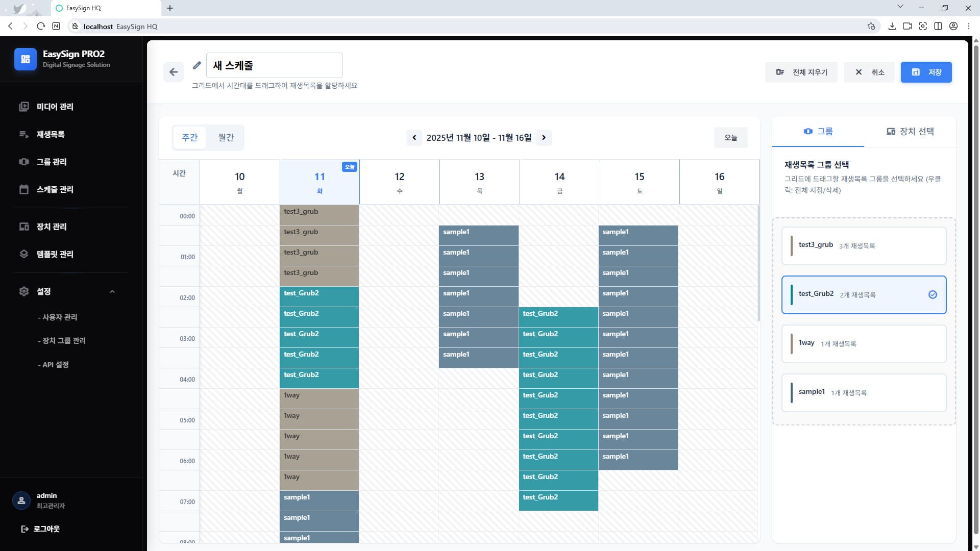Viewport: 980px width, 551px height.
Task: Switch to 장치 선택 tab
Action: (x=910, y=132)
